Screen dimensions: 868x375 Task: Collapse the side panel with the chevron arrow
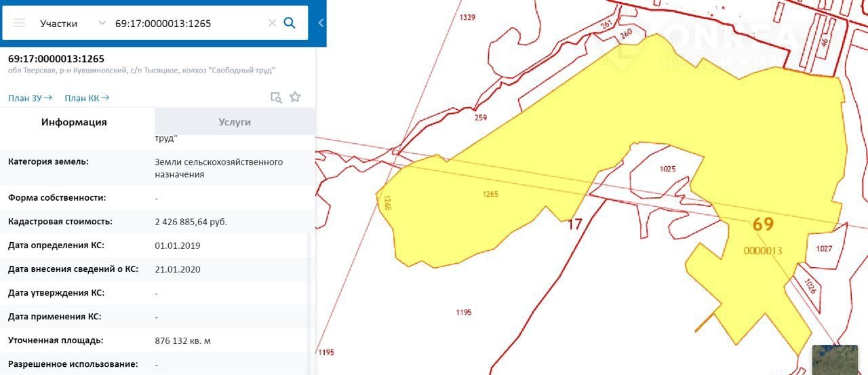(x=321, y=23)
